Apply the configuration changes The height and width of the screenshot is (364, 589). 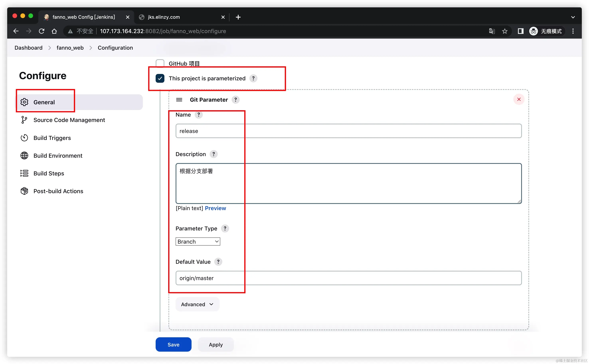[x=216, y=344]
